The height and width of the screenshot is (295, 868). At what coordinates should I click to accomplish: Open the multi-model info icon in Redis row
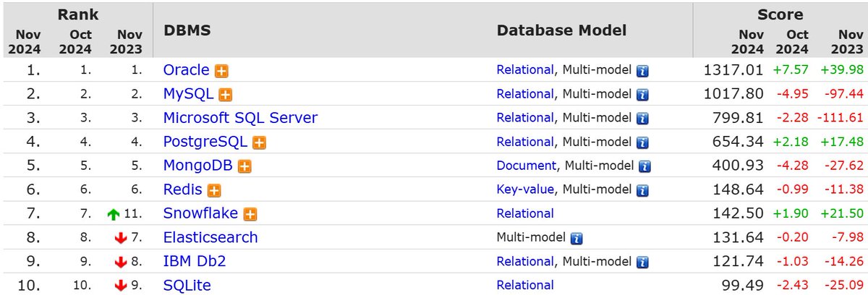click(644, 191)
